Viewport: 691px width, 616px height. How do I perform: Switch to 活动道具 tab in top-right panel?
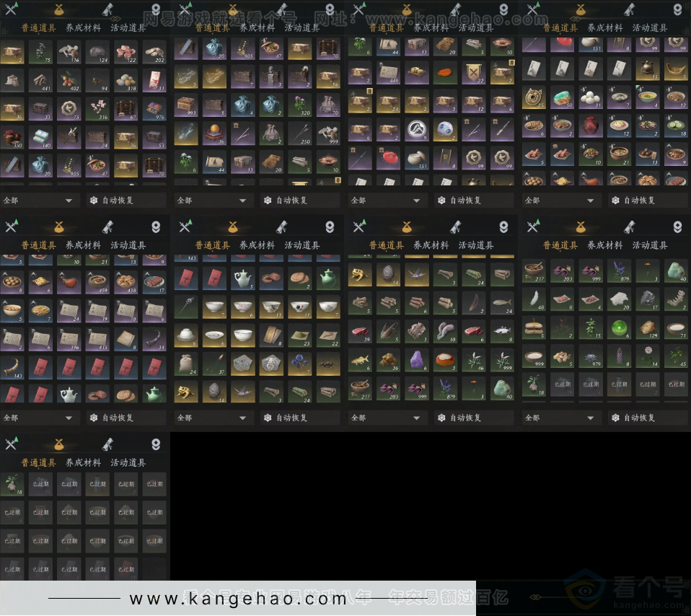[x=650, y=27]
